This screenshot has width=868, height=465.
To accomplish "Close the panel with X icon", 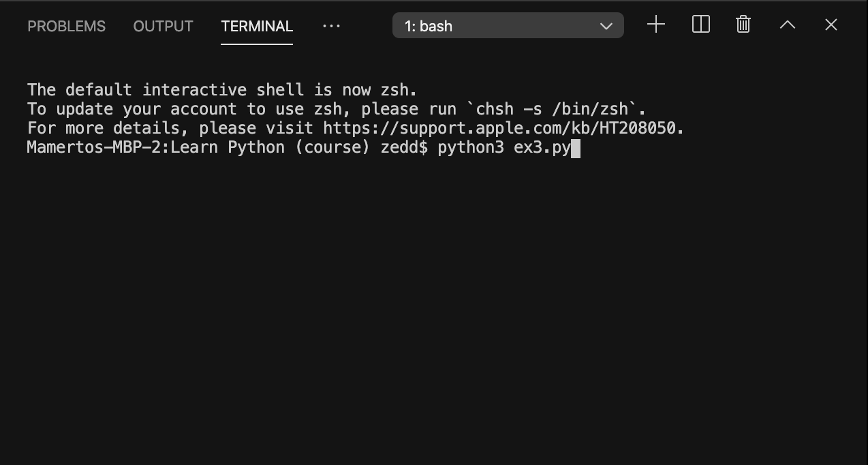I will [x=831, y=25].
